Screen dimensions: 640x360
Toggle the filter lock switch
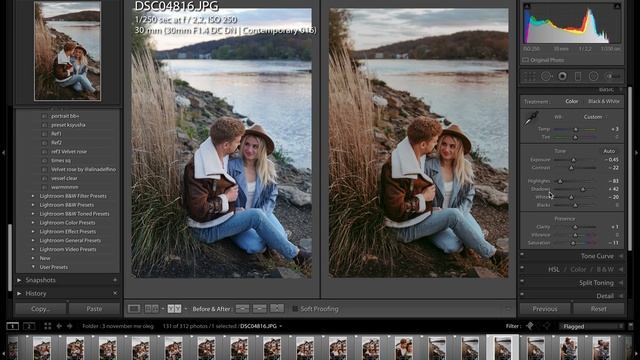(x=631, y=326)
